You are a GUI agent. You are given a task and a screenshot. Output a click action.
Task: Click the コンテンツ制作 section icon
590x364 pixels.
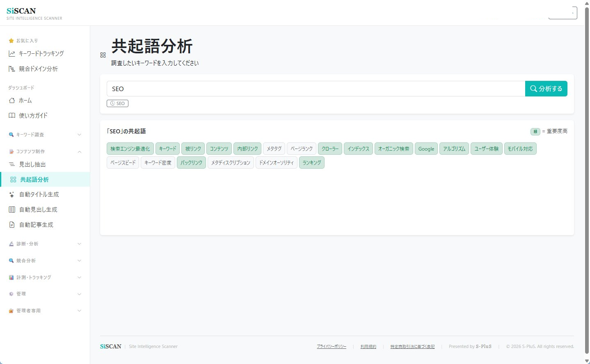[11, 152]
